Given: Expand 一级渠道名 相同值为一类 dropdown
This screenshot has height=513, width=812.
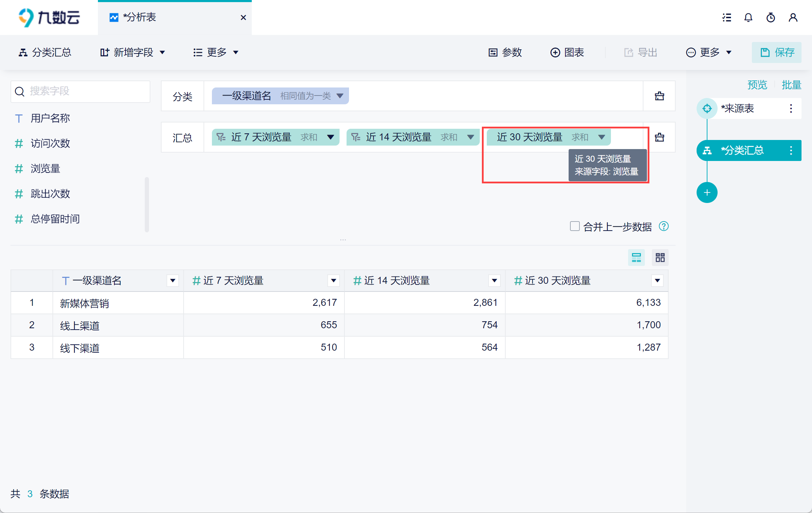Looking at the screenshot, I should tap(340, 96).
